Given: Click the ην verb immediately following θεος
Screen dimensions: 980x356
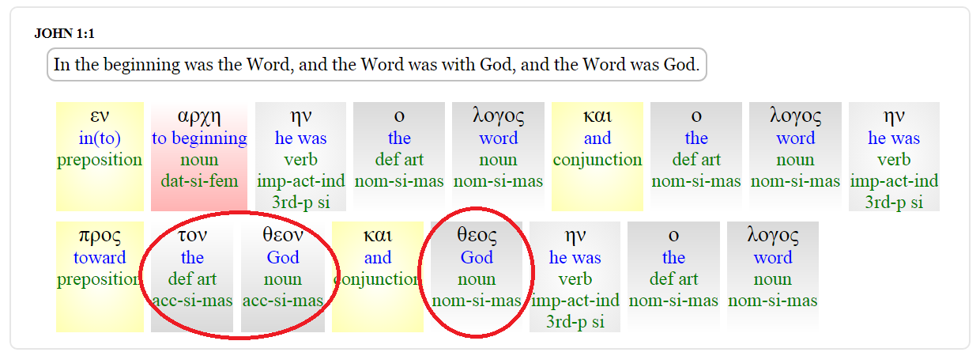Looking at the screenshot, I should [575, 275].
